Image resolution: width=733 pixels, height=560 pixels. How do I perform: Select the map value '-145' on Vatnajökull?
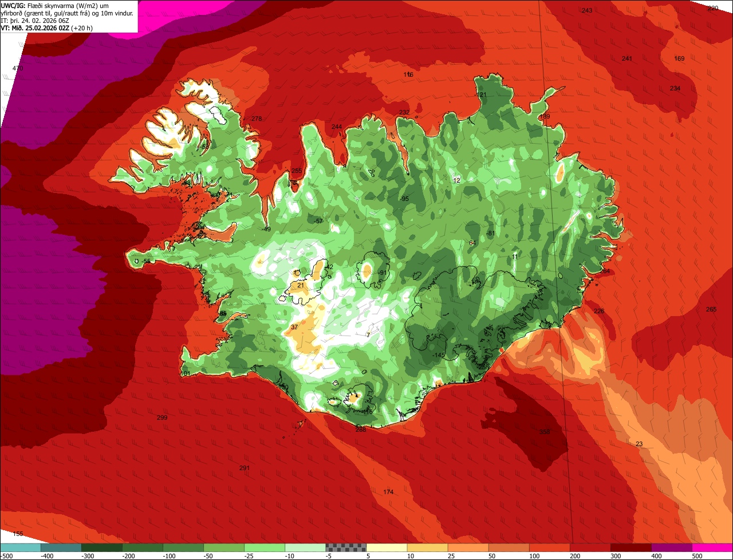click(x=438, y=356)
